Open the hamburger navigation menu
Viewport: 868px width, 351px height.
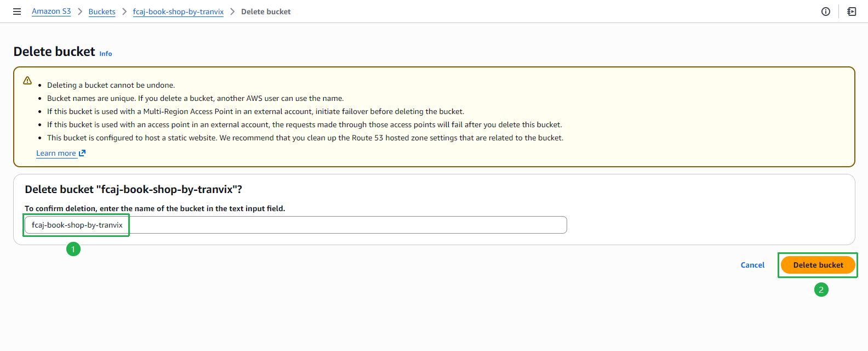(17, 12)
